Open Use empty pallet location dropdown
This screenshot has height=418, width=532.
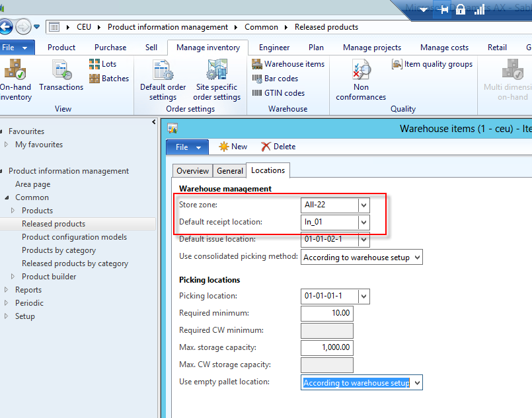pos(416,383)
